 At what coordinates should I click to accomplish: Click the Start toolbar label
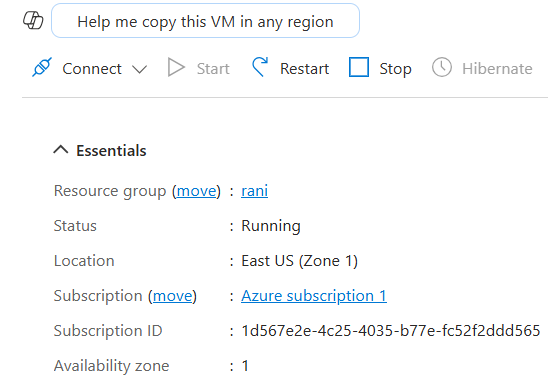pos(213,69)
